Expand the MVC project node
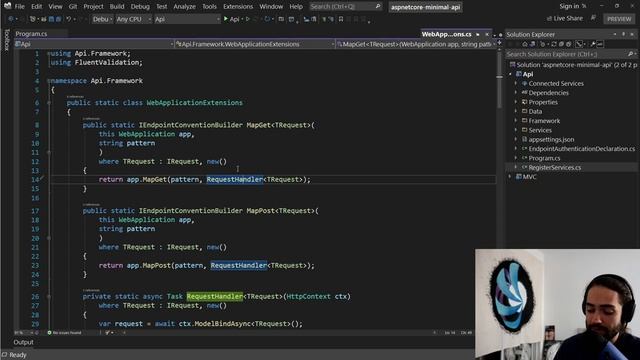Screen dimensions: 640x360 510,177
